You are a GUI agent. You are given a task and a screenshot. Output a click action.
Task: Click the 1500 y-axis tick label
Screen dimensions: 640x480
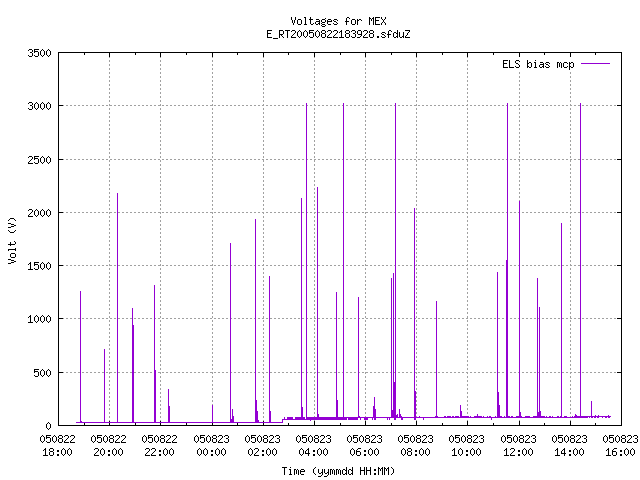pyautogui.click(x=40, y=266)
